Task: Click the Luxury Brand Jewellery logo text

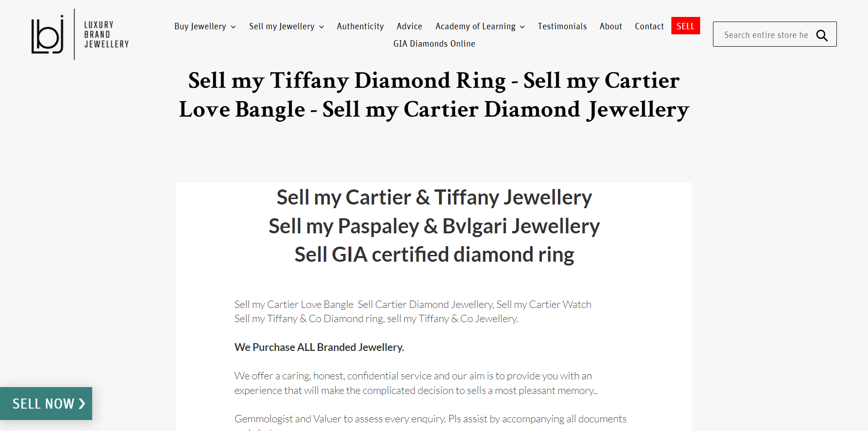Action: click(106, 34)
